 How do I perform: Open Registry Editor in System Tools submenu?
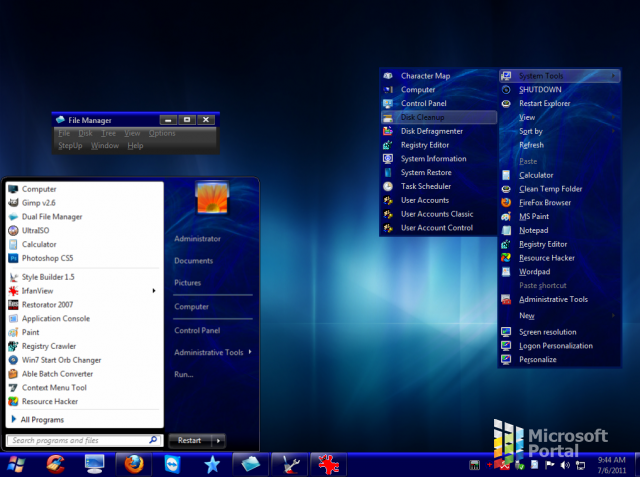pyautogui.click(x=439, y=145)
